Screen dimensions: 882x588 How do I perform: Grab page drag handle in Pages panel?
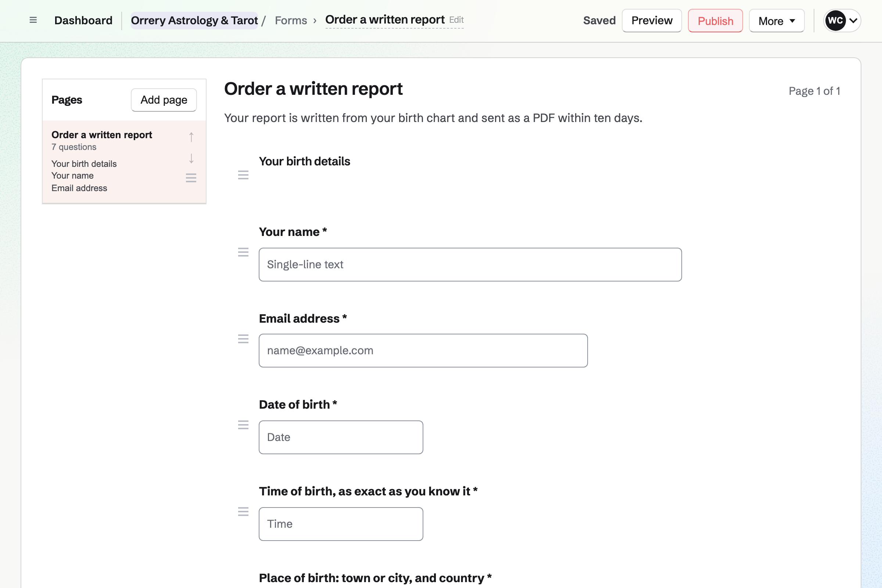tap(191, 178)
